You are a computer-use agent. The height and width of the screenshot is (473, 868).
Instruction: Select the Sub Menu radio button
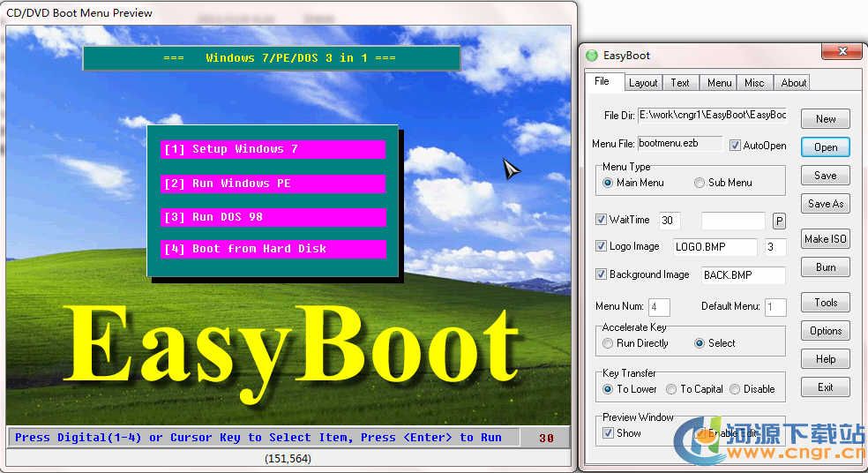click(700, 183)
